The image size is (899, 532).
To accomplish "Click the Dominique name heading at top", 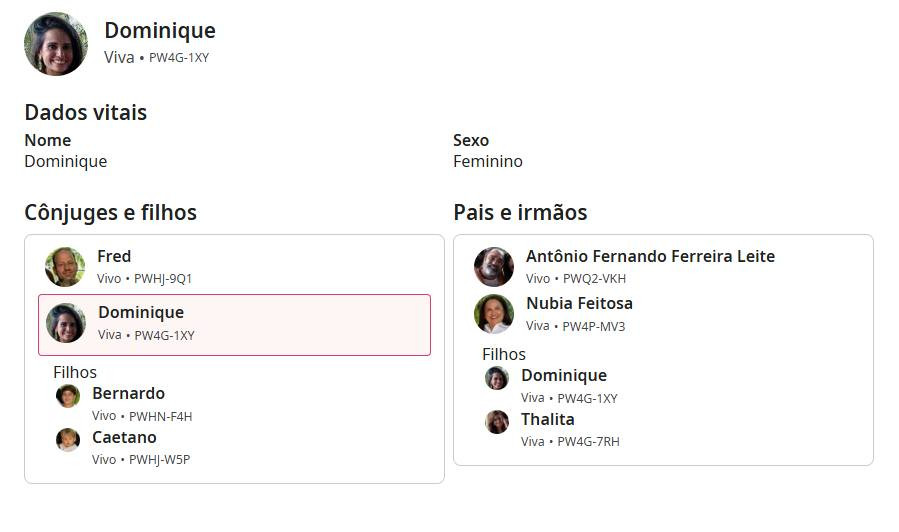I will pos(160,31).
